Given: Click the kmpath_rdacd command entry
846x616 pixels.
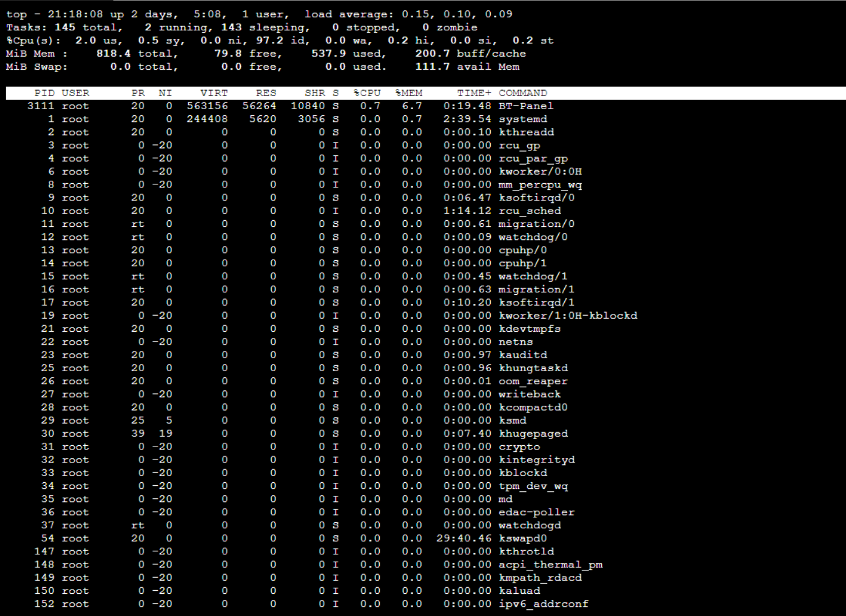Looking at the screenshot, I should click(540, 578).
